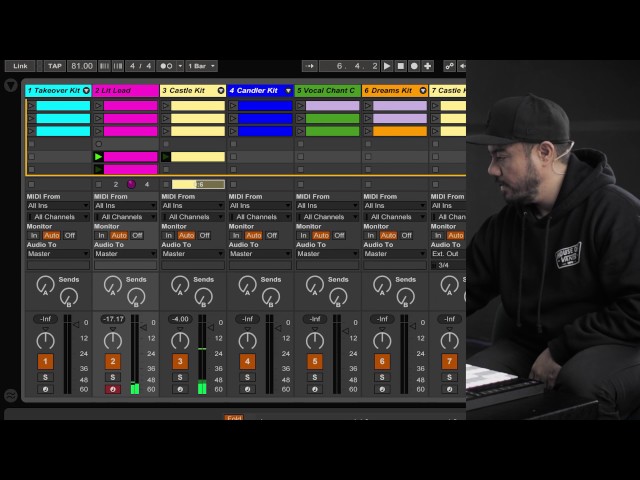The height and width of the screenshot is (480, 640).
Task: Click the 81.00 tempo field
Action: (x=82, y=66)
